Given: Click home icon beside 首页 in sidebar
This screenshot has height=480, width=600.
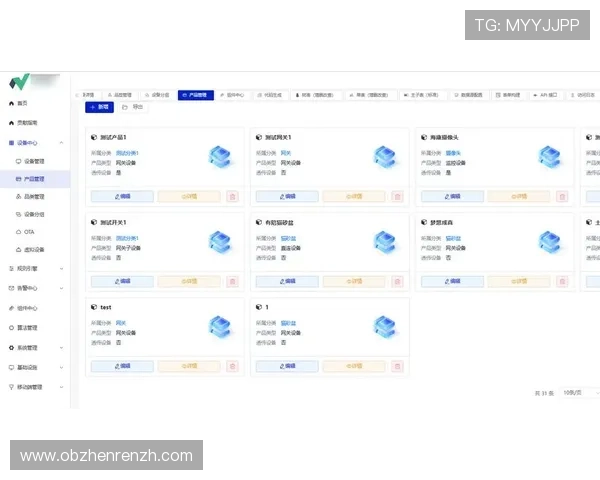Looking at the screenshot, I should (x=11, y=103).
